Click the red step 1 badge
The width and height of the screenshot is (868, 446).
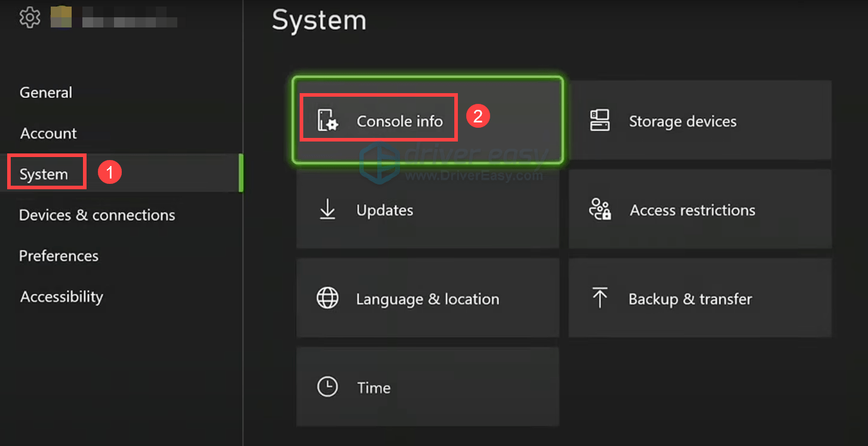(x=110, y=173)
